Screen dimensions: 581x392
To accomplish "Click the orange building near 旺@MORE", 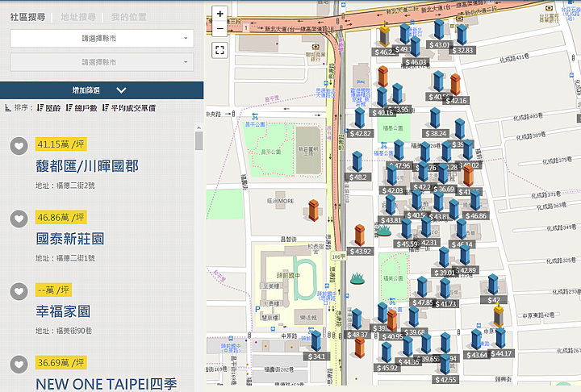I will point(313,210).
